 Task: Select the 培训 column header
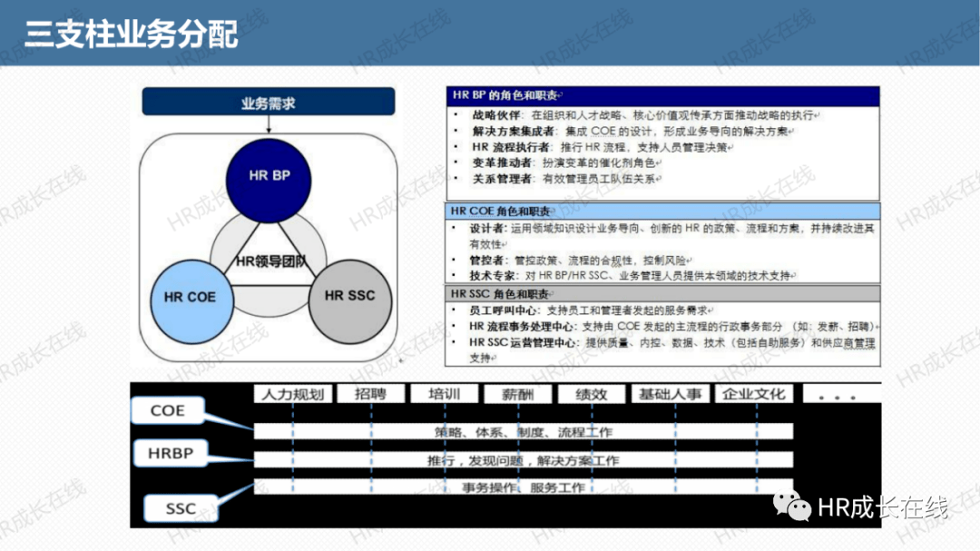[445, 394]
